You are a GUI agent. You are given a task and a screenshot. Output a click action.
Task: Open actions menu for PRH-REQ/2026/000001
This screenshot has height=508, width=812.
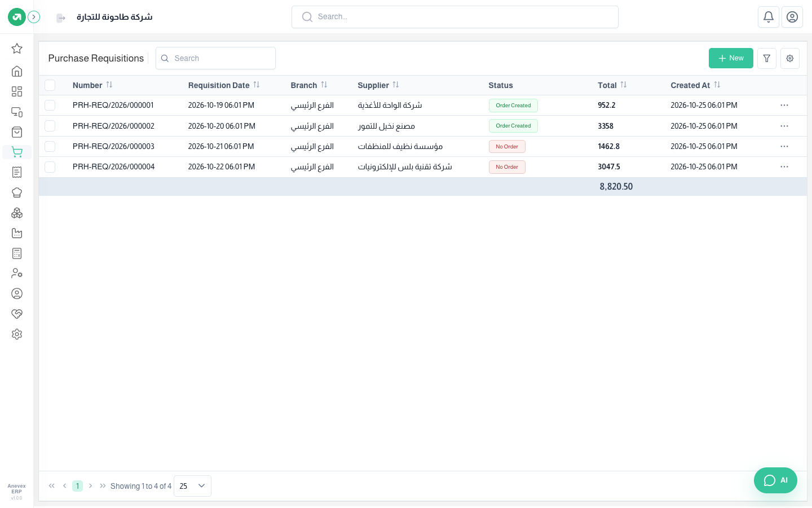tap(784, 106)
